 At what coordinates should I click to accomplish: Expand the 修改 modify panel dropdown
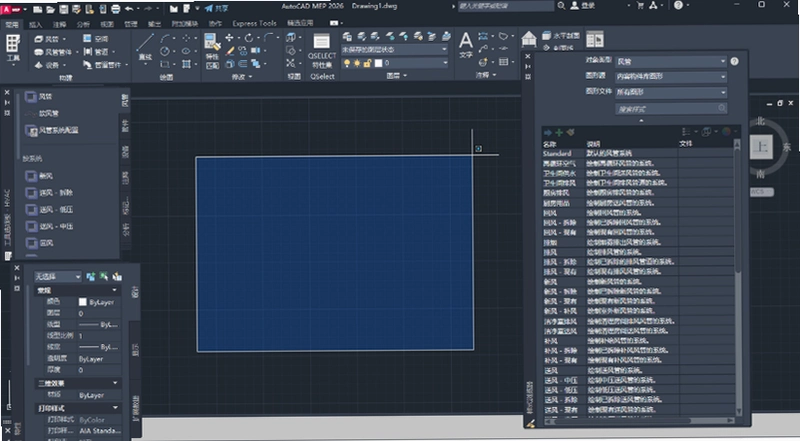point(242,77)
